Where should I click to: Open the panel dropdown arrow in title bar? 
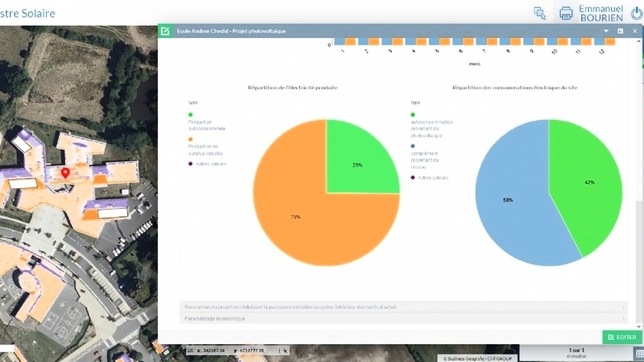pyautogui.click(x=606, y=31)
